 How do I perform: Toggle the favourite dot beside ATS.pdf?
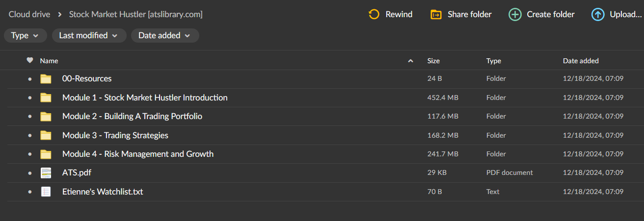(30, 172)
